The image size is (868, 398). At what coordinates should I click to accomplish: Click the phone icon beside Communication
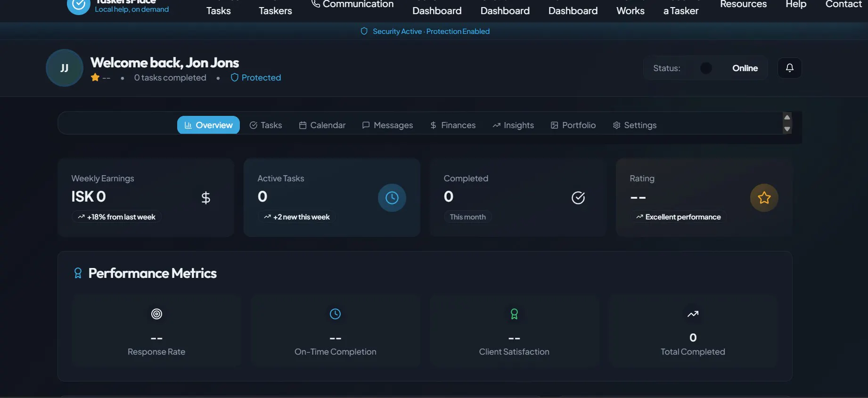[x=316, y=4]
